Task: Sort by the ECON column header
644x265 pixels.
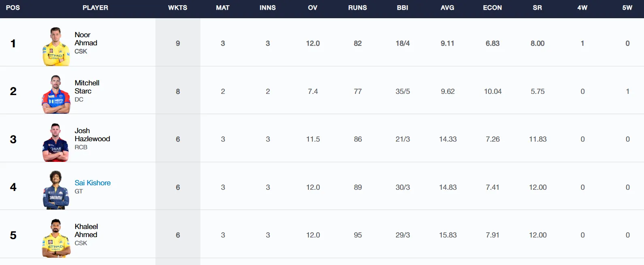Action: (492, 8)
